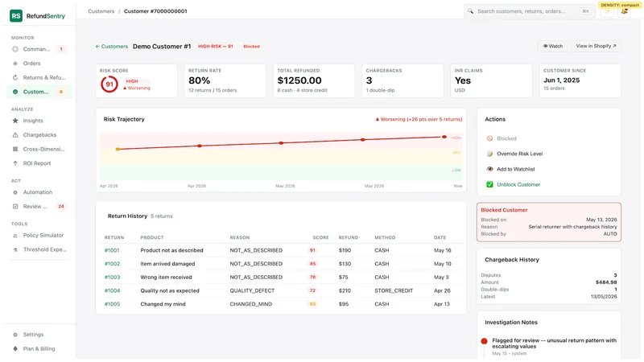The height and width of the screenshot is (362, 644).
Task: Click the ⌘K shortcut hint in search
Action: click(x=586, y=11)
